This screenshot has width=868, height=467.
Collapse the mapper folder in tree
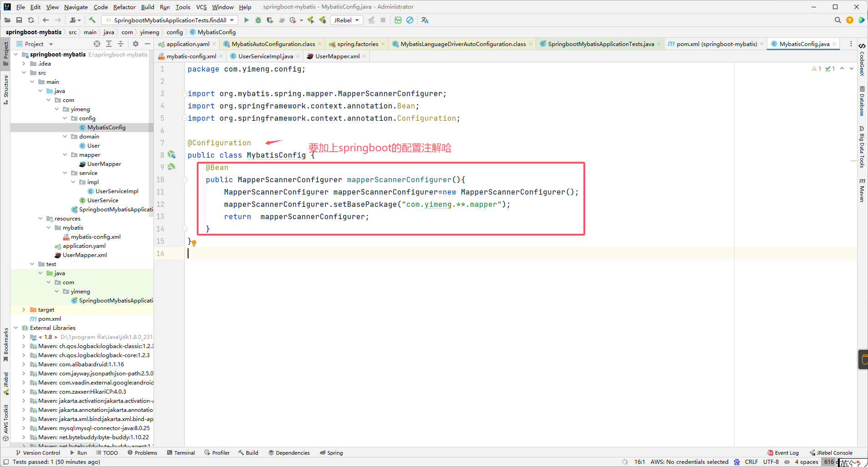(x=65, y=154)
